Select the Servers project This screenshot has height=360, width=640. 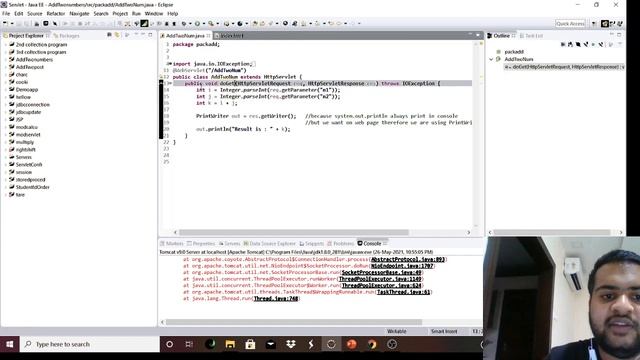coord(23,157)
